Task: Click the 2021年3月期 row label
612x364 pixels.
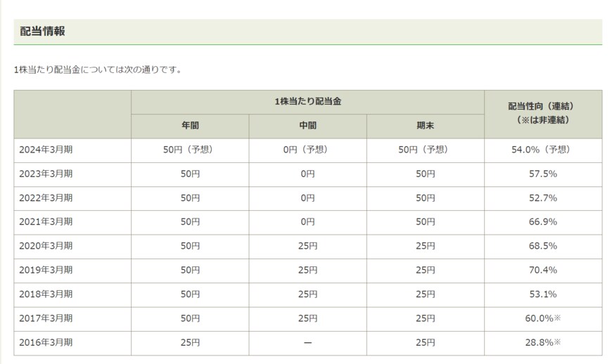Action: [x=46, y=222]
